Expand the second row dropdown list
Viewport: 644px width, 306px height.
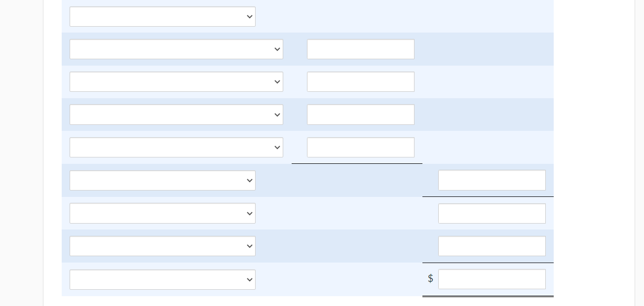pyautogui.click(x=176, y=49)
